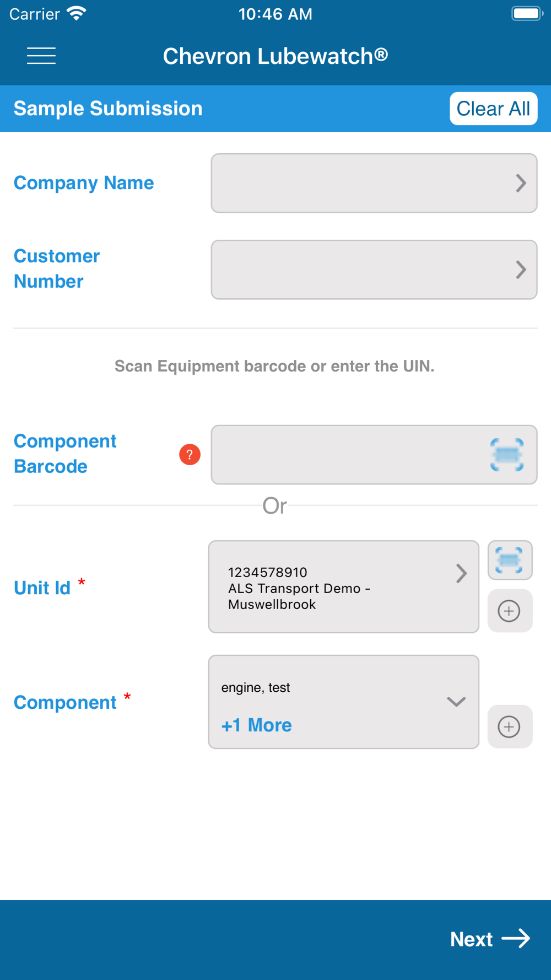The image size is (551, 980).
Task: Tap the Unit Id value 1234578910
Action: [x=268, y=572]
